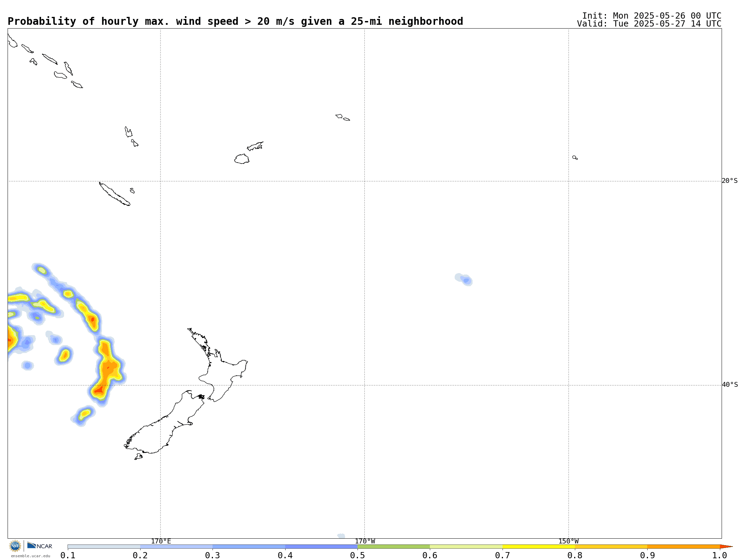Click the 150°W longitude label
This screenshot has width=744, height=560.
click(x=568, y=541)
